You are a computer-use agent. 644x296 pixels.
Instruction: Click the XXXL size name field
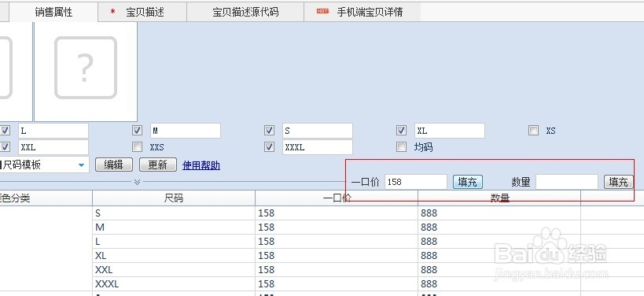[x=318, y=147]
